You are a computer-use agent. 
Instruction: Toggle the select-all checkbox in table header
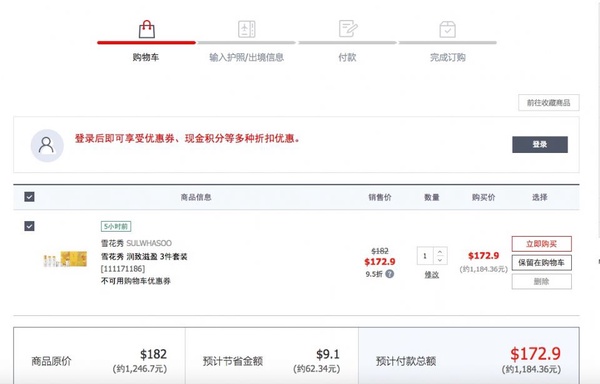(29, 197)
